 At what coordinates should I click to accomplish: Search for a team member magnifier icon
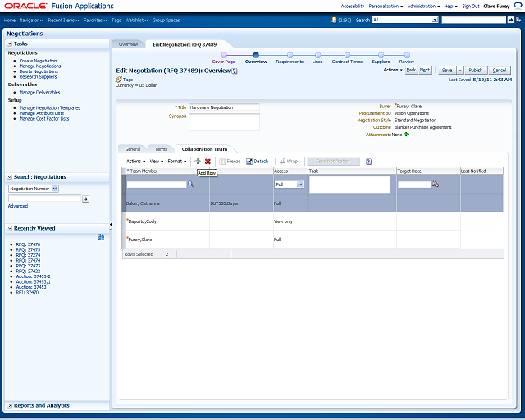[191, 184]
